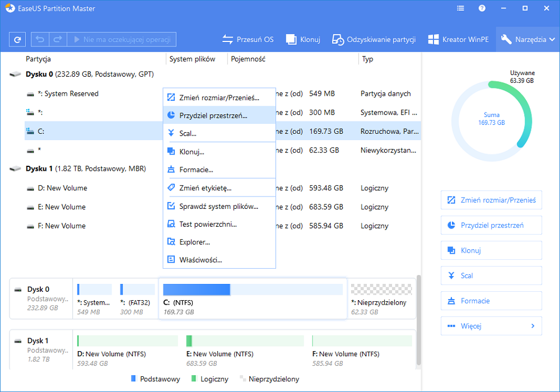Click the D: New Volume usage bar

point(128,341)
